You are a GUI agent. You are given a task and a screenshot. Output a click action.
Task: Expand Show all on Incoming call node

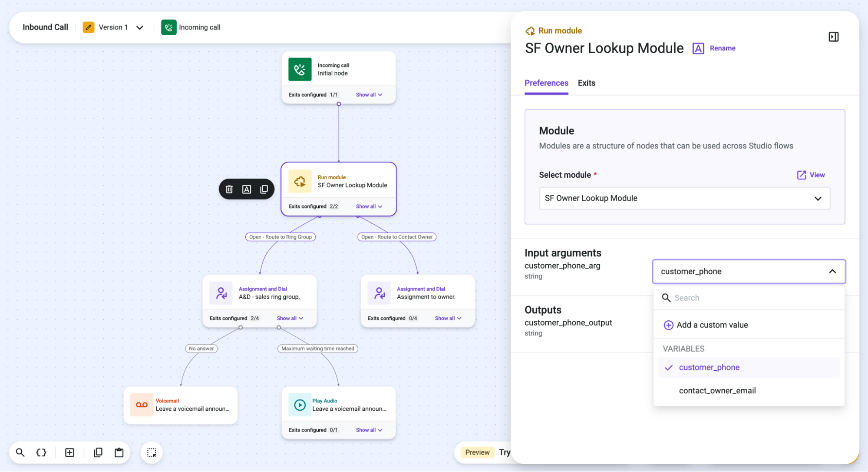click(x=369, y=95)
